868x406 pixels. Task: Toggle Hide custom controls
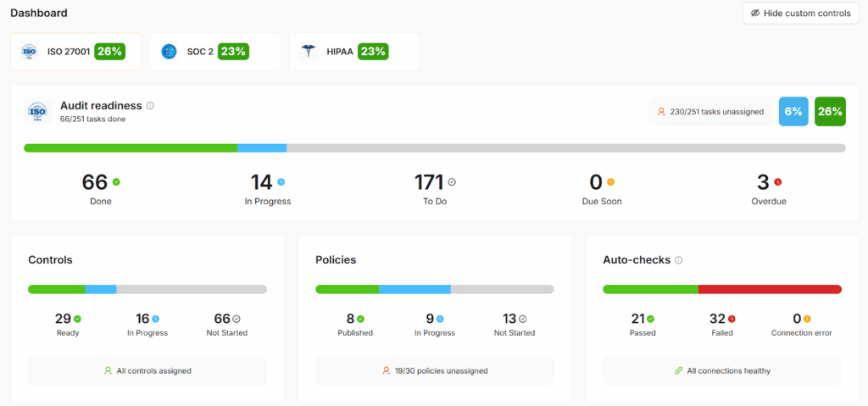800,14
